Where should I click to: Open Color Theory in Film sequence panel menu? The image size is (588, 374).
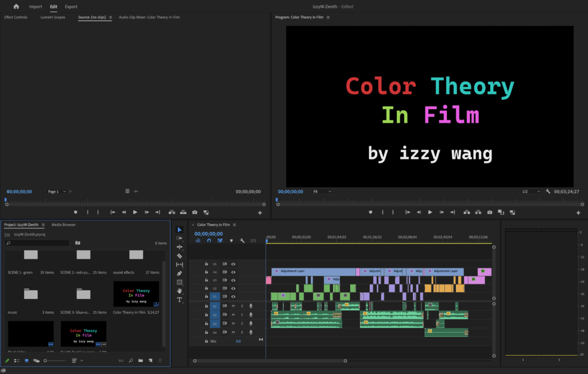coord(234,225)
